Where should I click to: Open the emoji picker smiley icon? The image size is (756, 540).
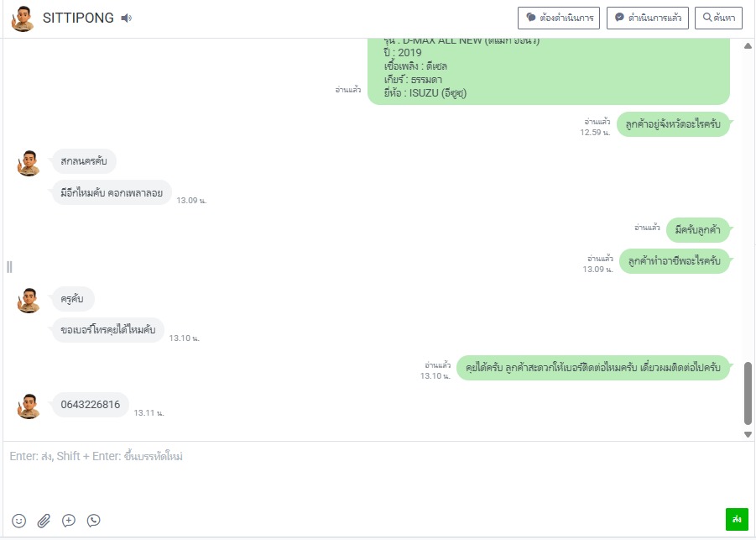18,521
